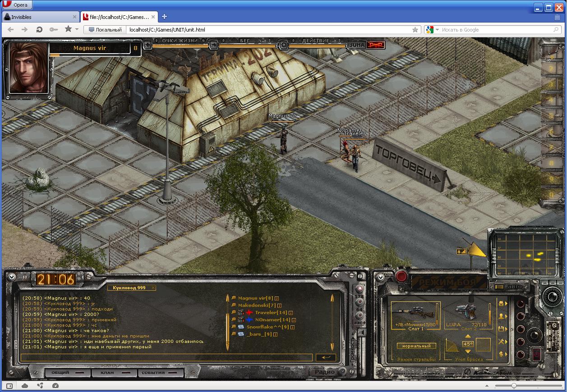The image size is (567, 392).
Task: Click the run bar icon
Action: [x=214, y=45]
